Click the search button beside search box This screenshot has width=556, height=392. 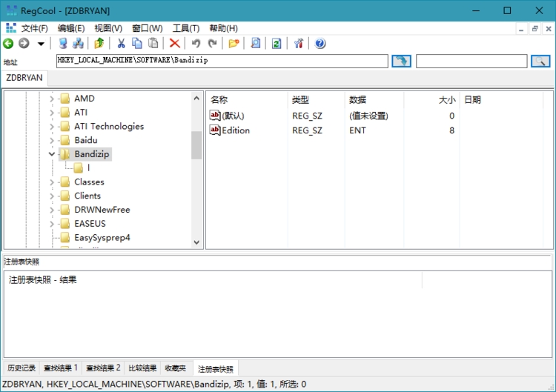pos(541,62)
